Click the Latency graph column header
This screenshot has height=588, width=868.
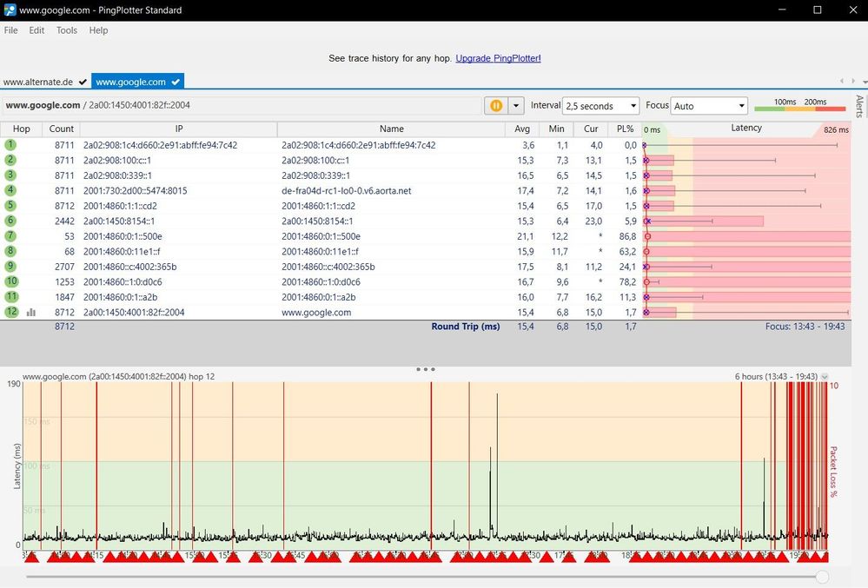(x=746, y=129)
